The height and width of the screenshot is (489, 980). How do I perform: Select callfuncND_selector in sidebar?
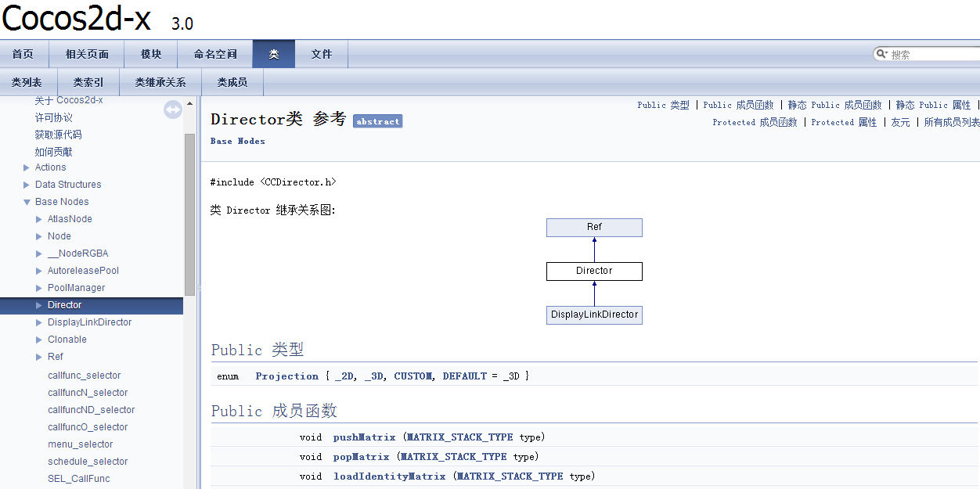point(92,410)
